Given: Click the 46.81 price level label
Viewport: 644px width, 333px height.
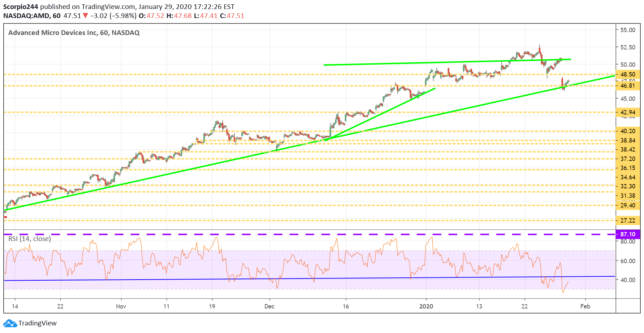Looking at the screenshot, I should click(628, 86).
